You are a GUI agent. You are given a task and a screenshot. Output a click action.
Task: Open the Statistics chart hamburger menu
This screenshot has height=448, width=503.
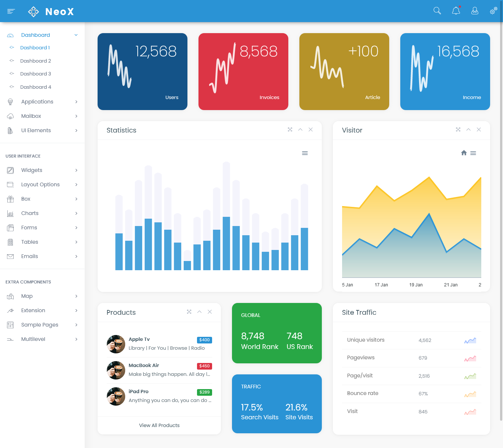tap(305, 153)
